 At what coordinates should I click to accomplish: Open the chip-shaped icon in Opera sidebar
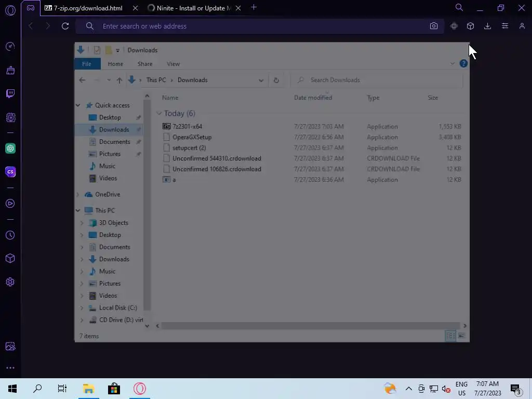[10, 117]
